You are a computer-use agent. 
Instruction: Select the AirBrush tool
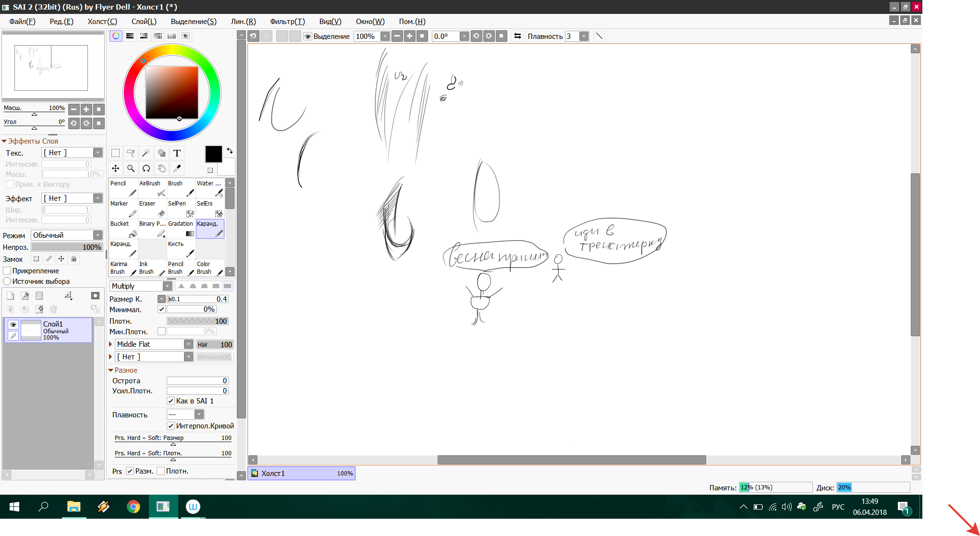point(152,188)
